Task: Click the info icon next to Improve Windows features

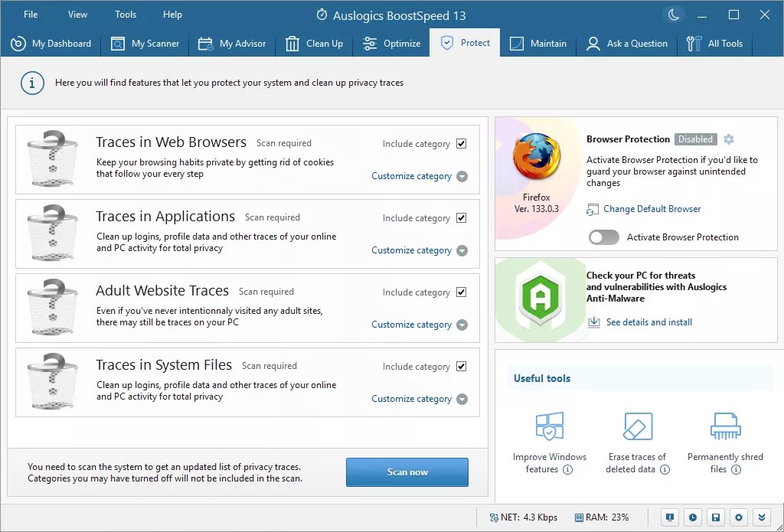Action: pos(567,469)
